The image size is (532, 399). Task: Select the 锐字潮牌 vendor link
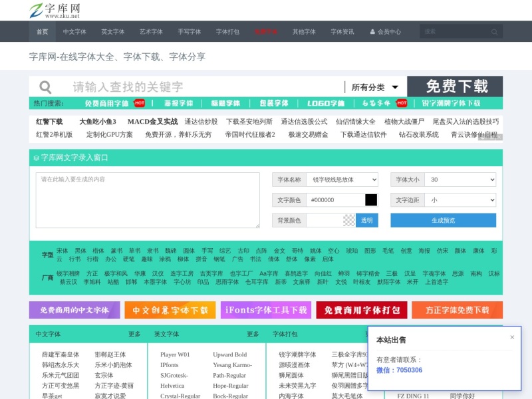(68, 273)
